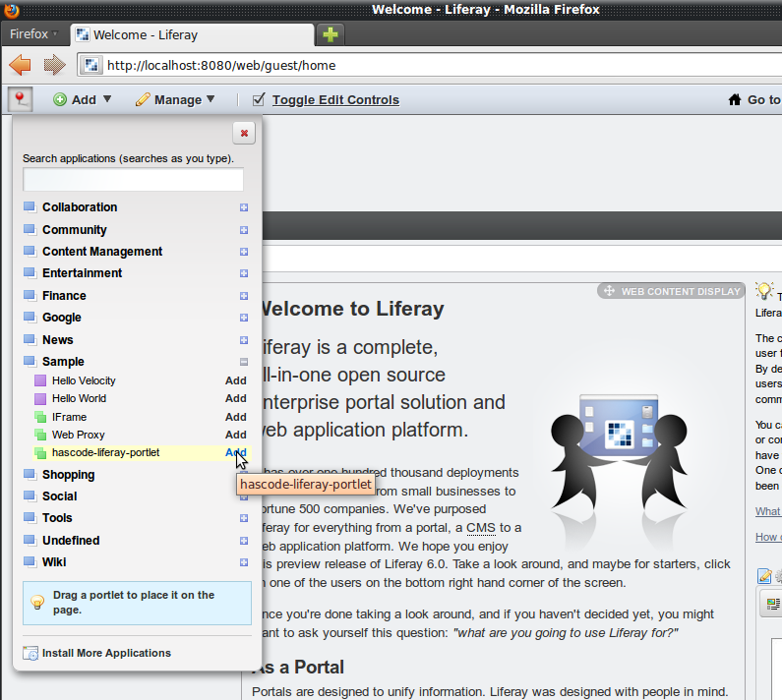Add the Hello World portlet

[x=236, y=399]
